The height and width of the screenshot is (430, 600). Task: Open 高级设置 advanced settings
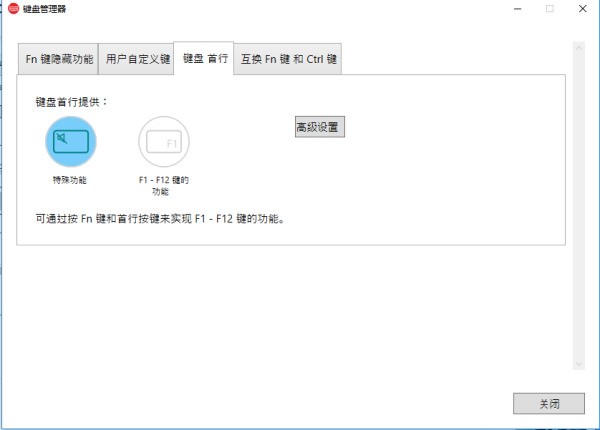[320, 127]
